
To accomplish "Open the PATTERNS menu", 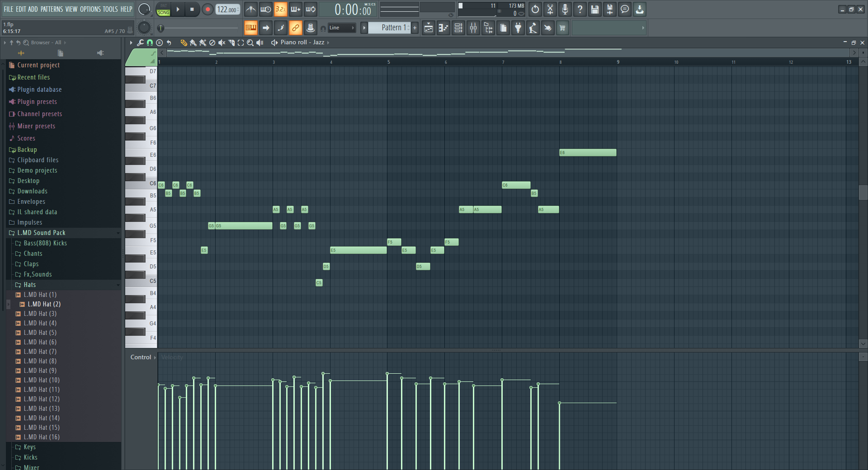I will point(52,9).
